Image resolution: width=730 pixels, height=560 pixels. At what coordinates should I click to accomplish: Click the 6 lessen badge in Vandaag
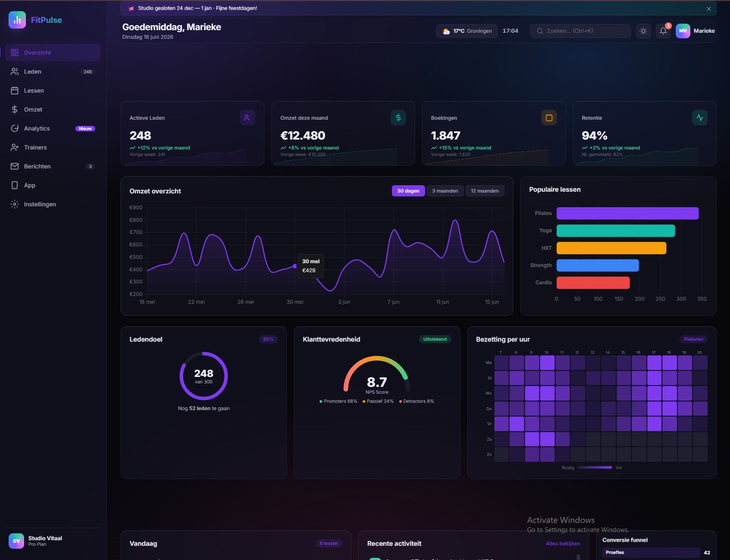pos(329,543)
